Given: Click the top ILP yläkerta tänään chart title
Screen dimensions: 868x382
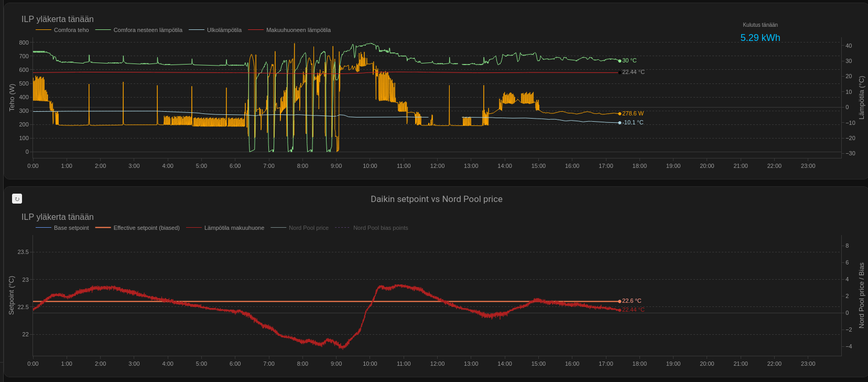Looking at the screenshot, I should point(58,19).
